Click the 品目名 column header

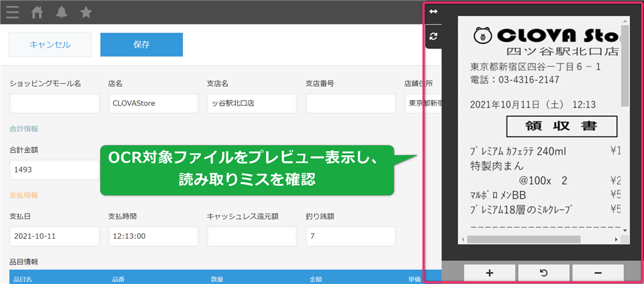[x=23, y=279]
